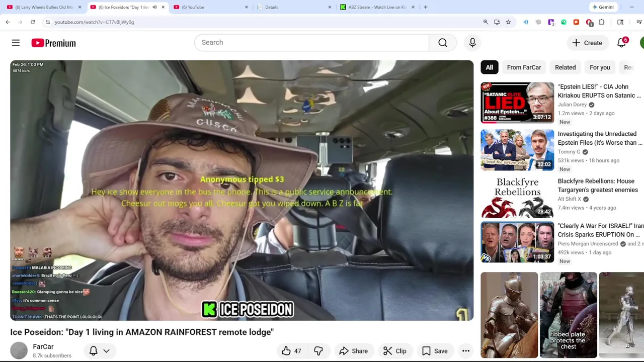The height and width of the screenshot is (362, 644).
Task: Click install app icon in address bar
Action: pos(497,22)
